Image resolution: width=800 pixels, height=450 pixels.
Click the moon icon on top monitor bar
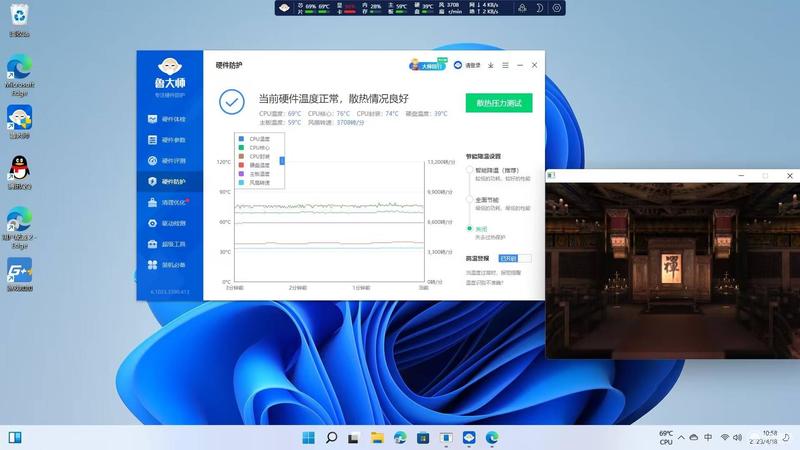pyautogui.click(x=539, y=8)
